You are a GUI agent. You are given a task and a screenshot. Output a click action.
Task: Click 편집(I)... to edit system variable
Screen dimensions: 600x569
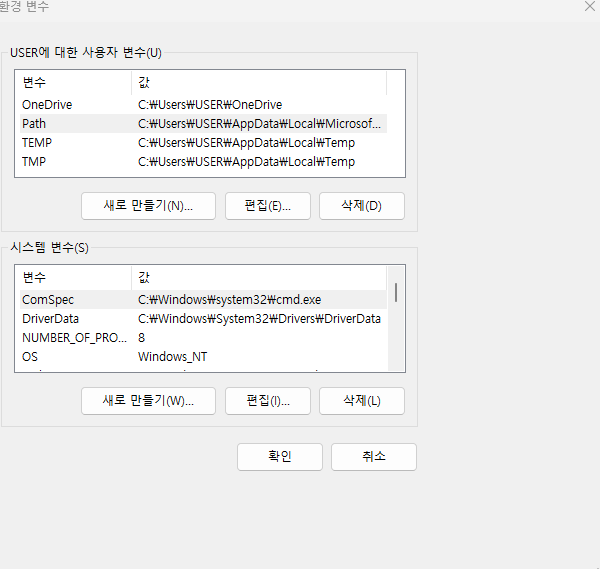(267, 401)
